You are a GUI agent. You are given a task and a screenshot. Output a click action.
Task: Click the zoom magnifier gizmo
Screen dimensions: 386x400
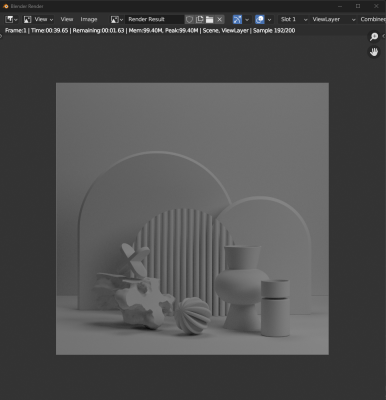click(374, 36)
